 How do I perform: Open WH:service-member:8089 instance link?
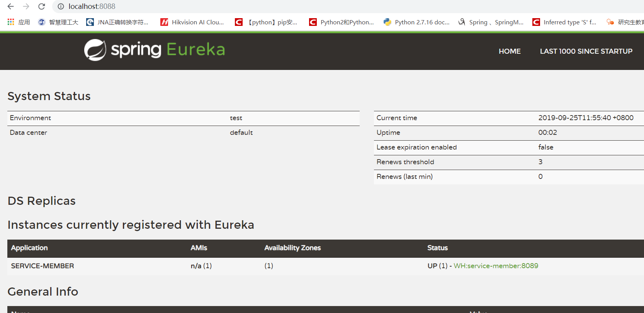[496, 266]
